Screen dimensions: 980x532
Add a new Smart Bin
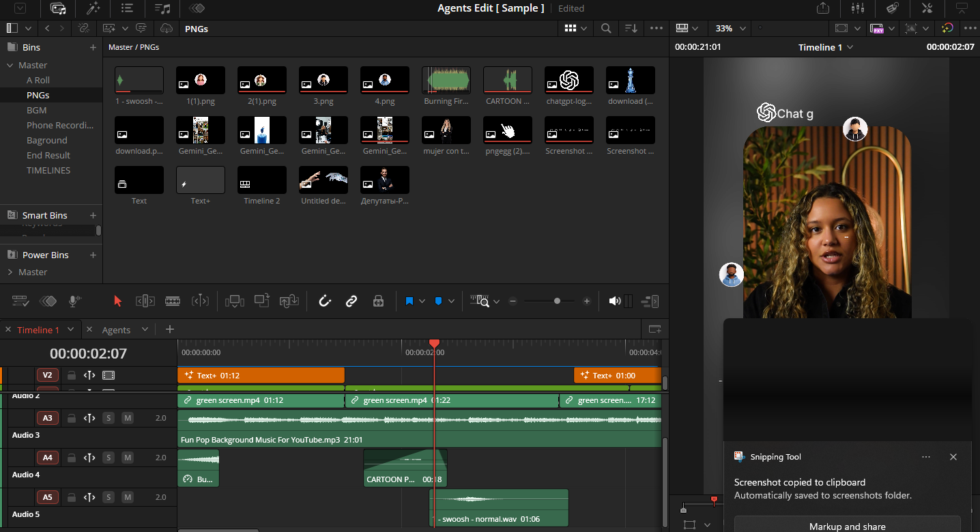point(93,215)
